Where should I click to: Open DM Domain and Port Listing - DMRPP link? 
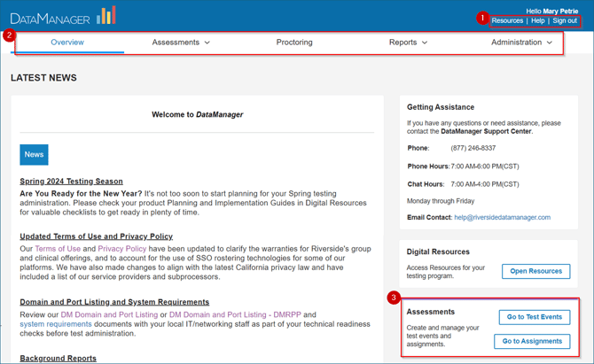pos(235,314)
